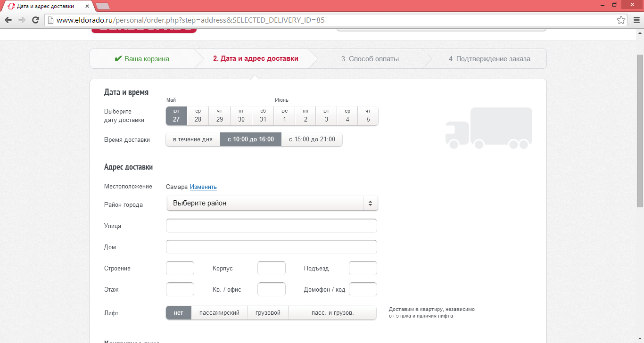Focus the 'Домофон / код' input field
Viewport: 644px width, 343px height.
click(x=363, y=289)
